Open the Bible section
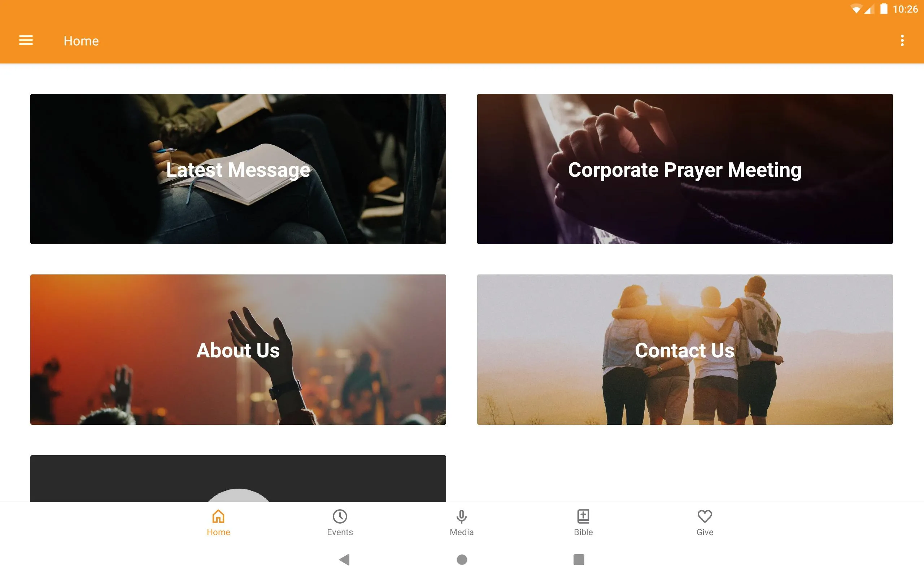 583,522
